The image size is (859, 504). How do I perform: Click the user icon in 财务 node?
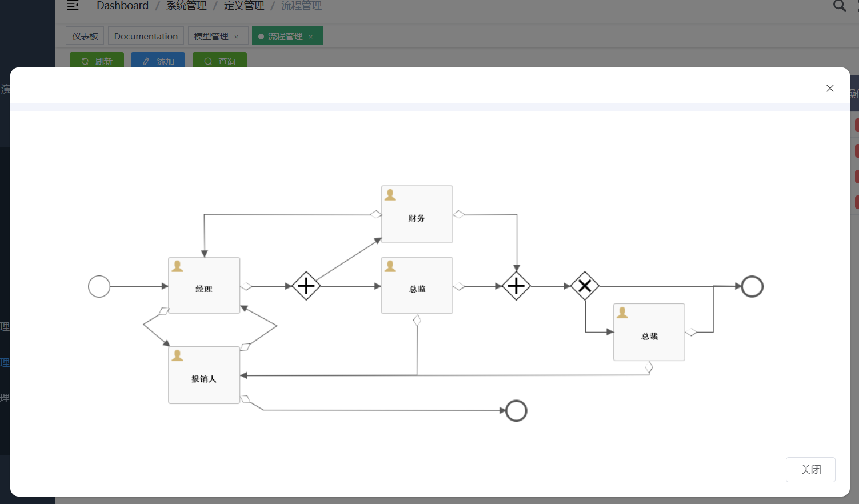390,195
